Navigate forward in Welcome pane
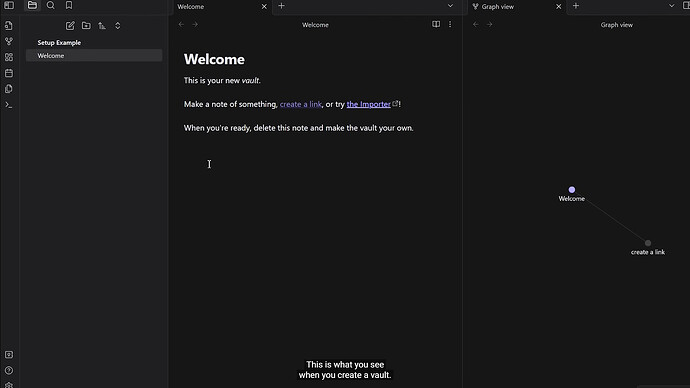 coord(195,25)
